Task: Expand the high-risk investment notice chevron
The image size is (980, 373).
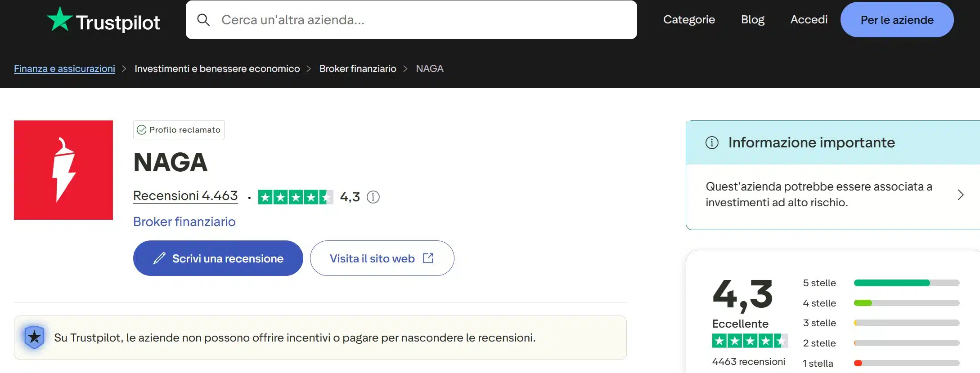Action: (x=960, y=195)
